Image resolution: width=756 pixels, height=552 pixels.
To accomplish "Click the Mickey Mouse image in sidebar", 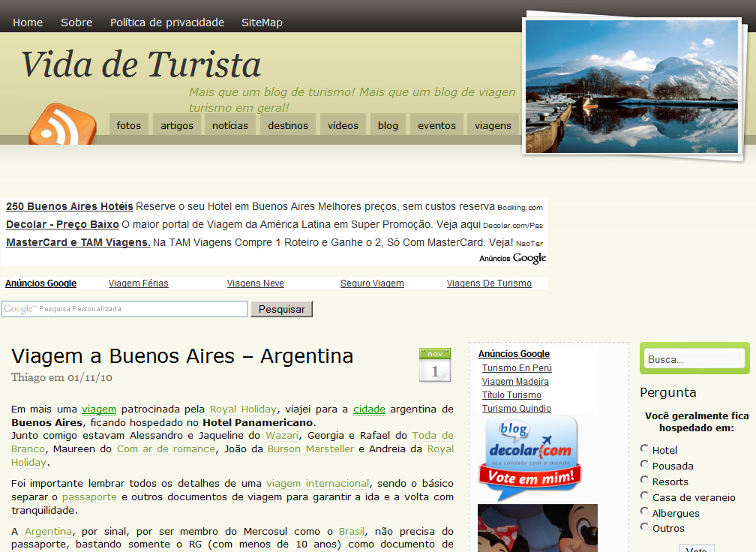I will 538,528.
